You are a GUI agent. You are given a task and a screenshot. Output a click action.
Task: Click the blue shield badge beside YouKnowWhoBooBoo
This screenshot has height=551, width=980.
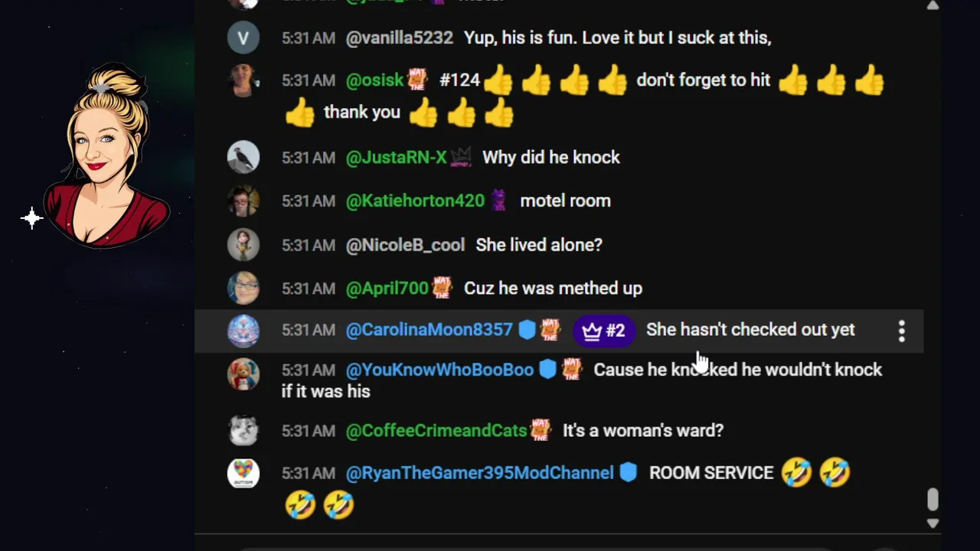pyautogui.click(x=547, y=370)
